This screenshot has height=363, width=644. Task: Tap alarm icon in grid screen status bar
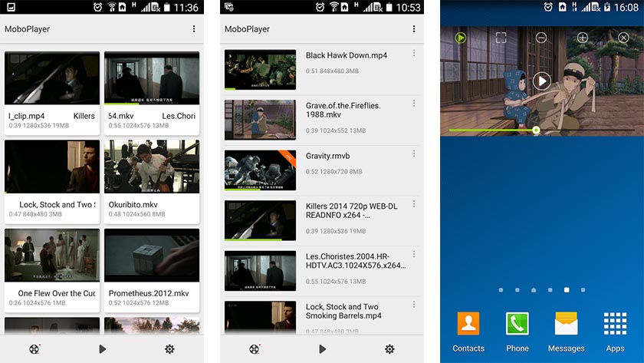pyautogui.click(x=98, y=7)
